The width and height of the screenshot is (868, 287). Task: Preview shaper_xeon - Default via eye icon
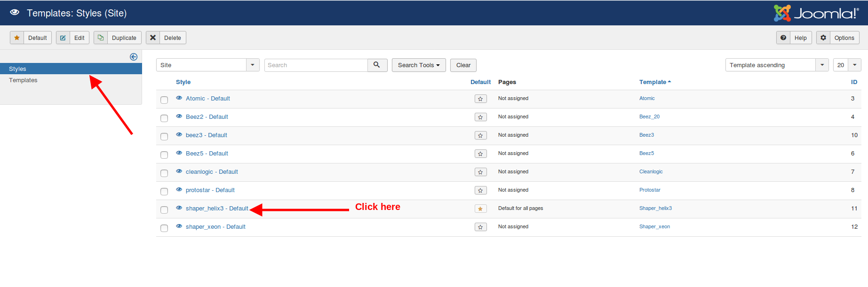(x=179, y=226)
